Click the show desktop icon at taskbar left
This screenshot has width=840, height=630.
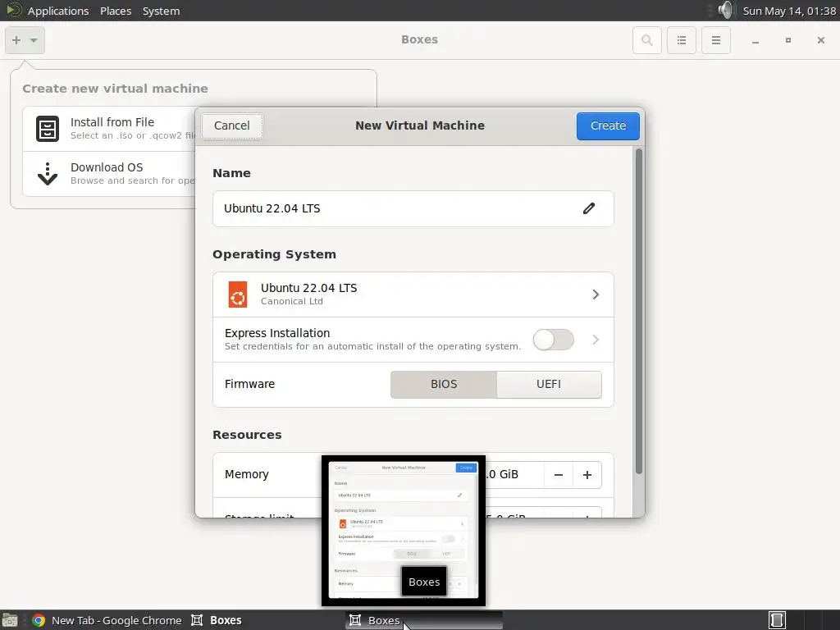[x=10, y=620]
